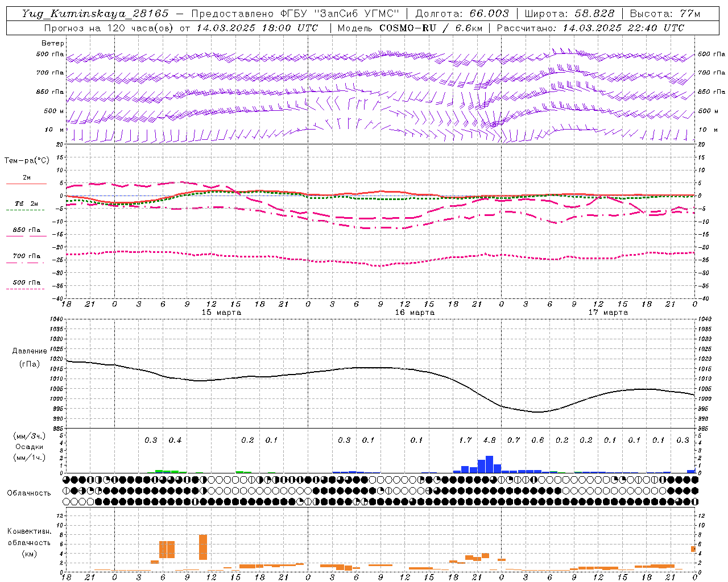Click the Давление panel label
Viewport: 728px width, 582px height.
30,351
